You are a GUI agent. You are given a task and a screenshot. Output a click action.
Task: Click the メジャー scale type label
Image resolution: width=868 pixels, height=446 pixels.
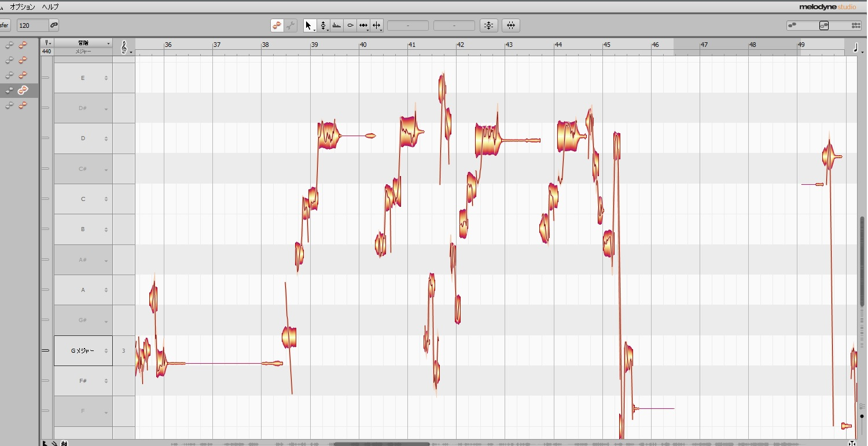click(83, 52)
